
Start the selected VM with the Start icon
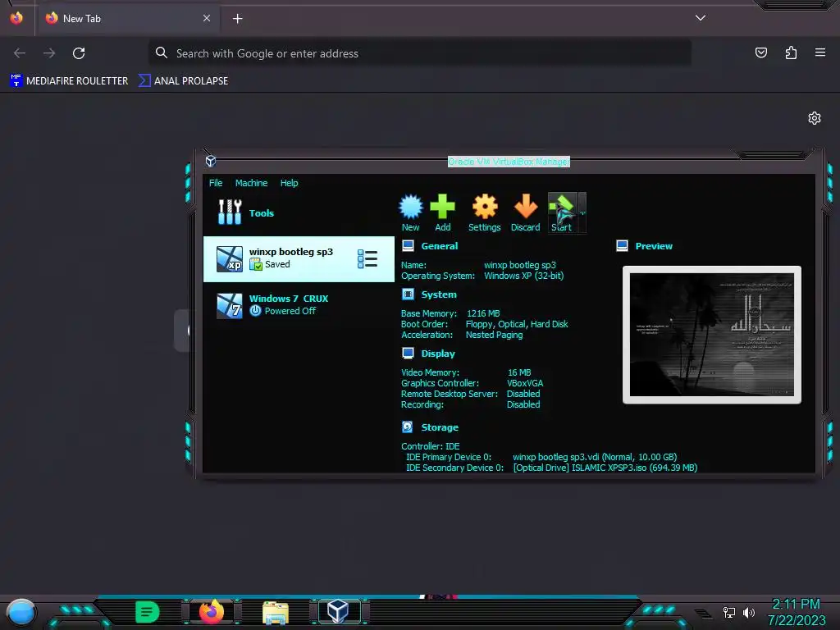[x=562, y=212]
